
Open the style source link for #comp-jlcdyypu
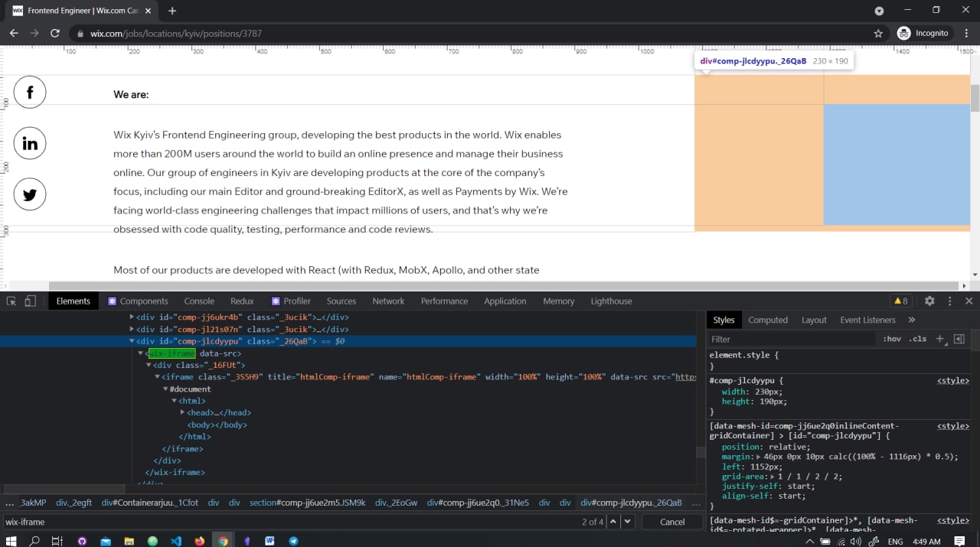coord(953,380)
